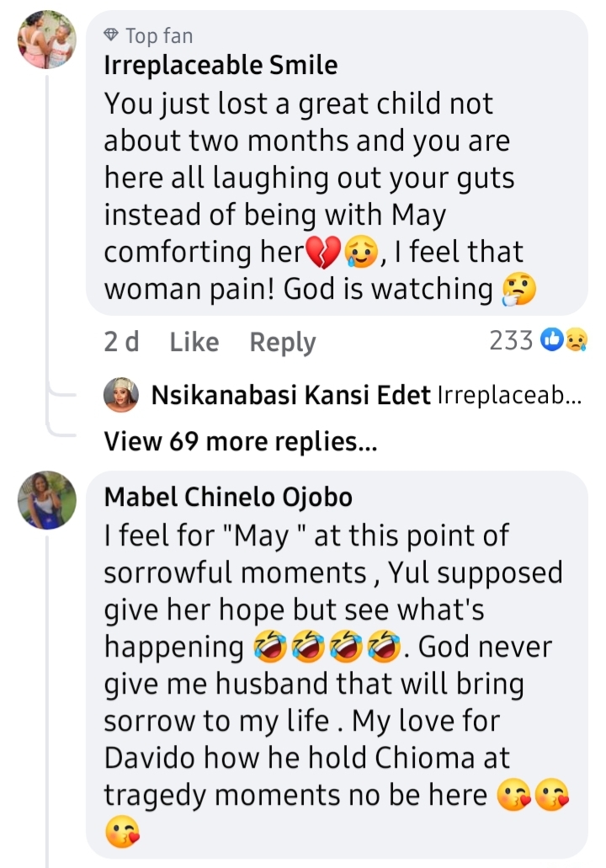The image size is (606, 868).
Task: Click the sad face reaction icon
Action: point(576,340)
